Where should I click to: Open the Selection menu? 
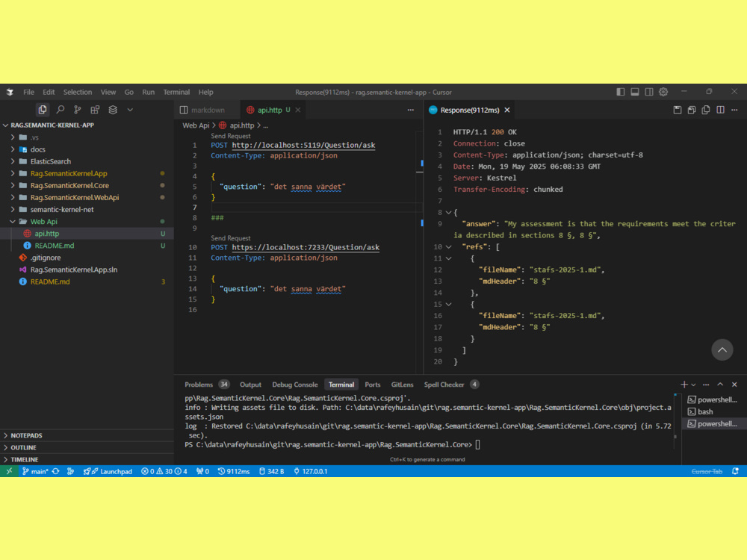78,92
